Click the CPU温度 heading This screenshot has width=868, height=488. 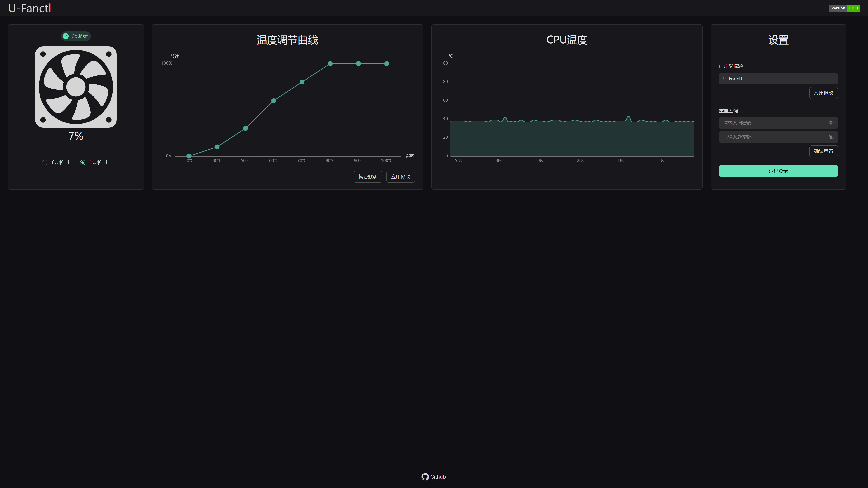(x=567, y=40)
